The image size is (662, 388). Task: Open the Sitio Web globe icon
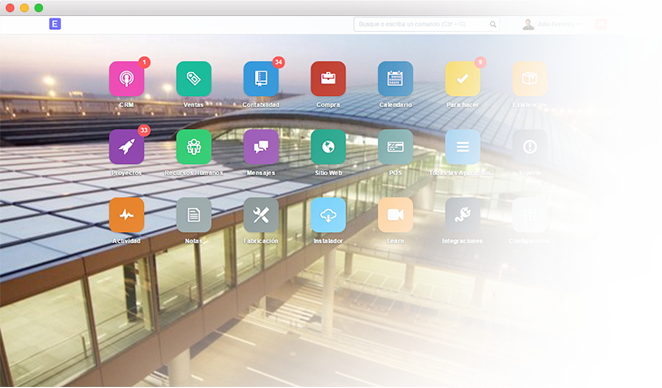tap(328, 147)
